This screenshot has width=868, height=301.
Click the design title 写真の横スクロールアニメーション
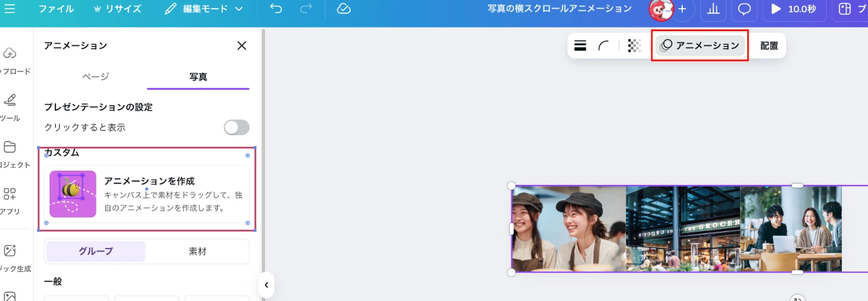click(560, 9)
